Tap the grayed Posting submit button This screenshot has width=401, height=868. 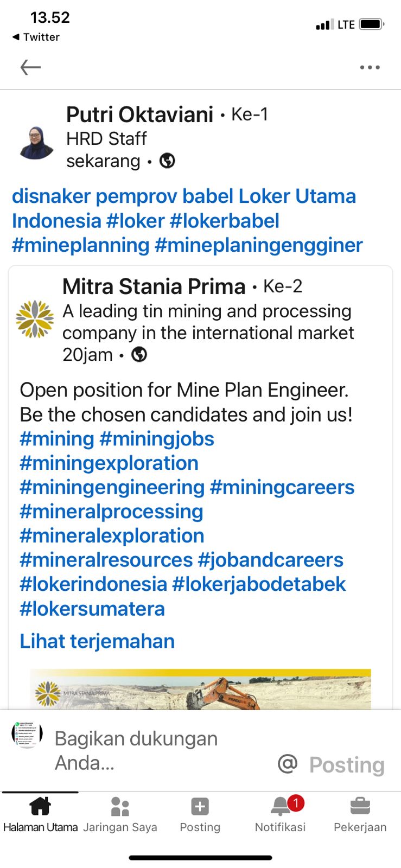tap(347, 765)
